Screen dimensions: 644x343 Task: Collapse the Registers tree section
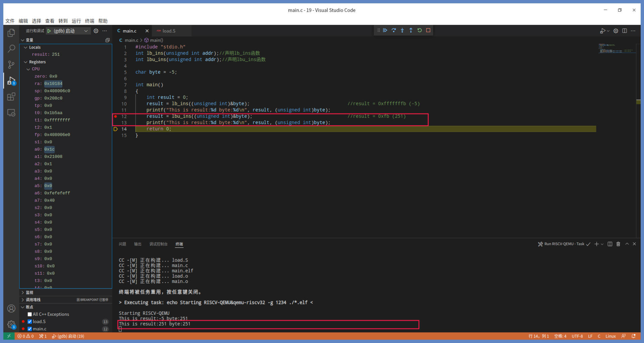[26, 62]
